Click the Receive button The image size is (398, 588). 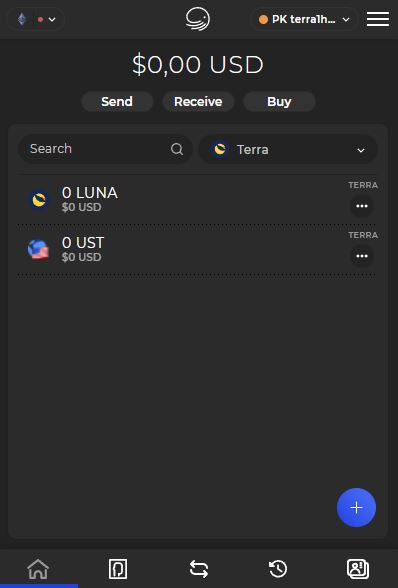(x=198, y=102)
